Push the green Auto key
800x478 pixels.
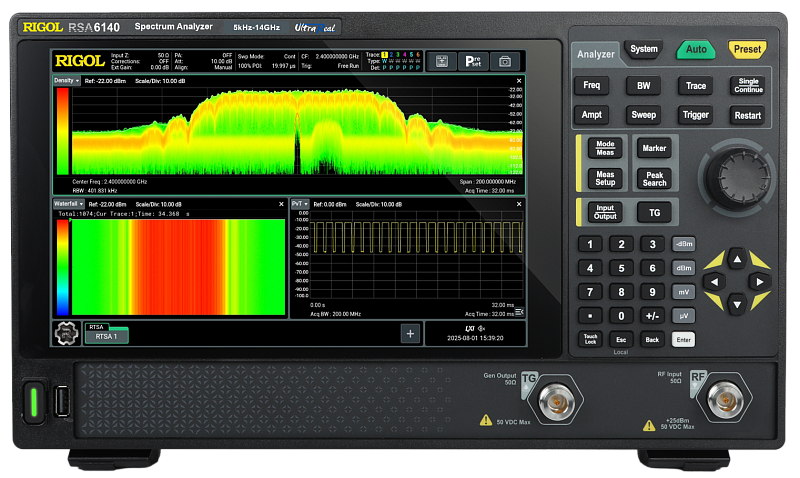696,49
